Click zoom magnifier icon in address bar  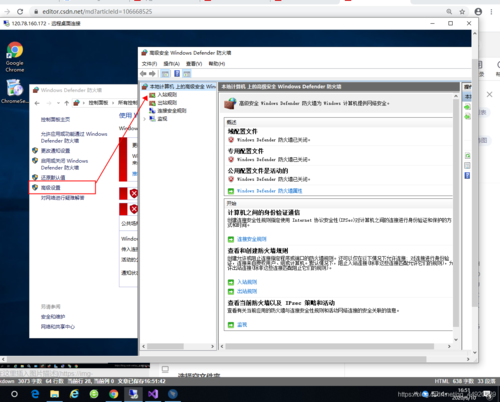pyautogui.click(x=449, y=12)
